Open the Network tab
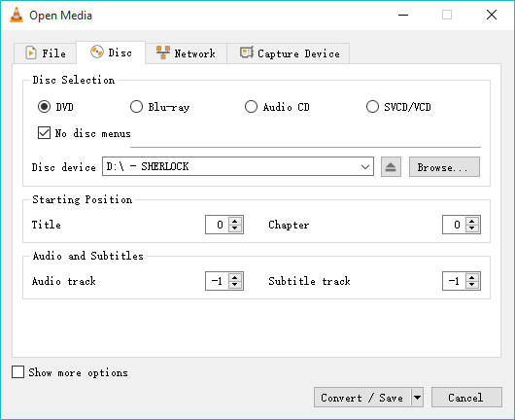Image resolution: width=515 pixels, height=420 pixels. coord(186,52)
